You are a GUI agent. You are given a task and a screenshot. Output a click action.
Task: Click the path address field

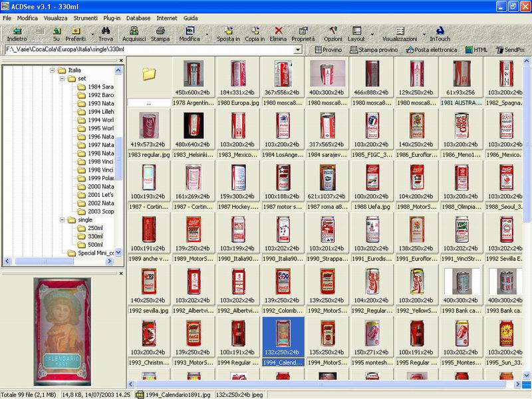(150, 50)
